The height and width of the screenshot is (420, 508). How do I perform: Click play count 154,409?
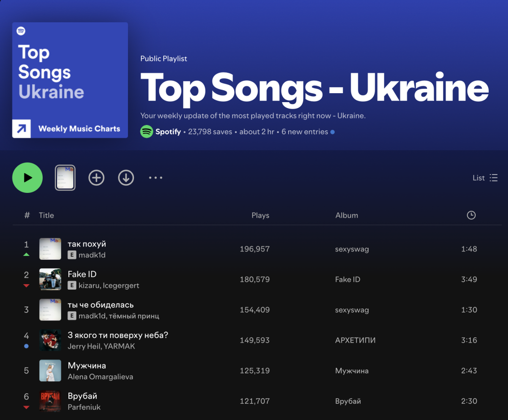point(254,310)
